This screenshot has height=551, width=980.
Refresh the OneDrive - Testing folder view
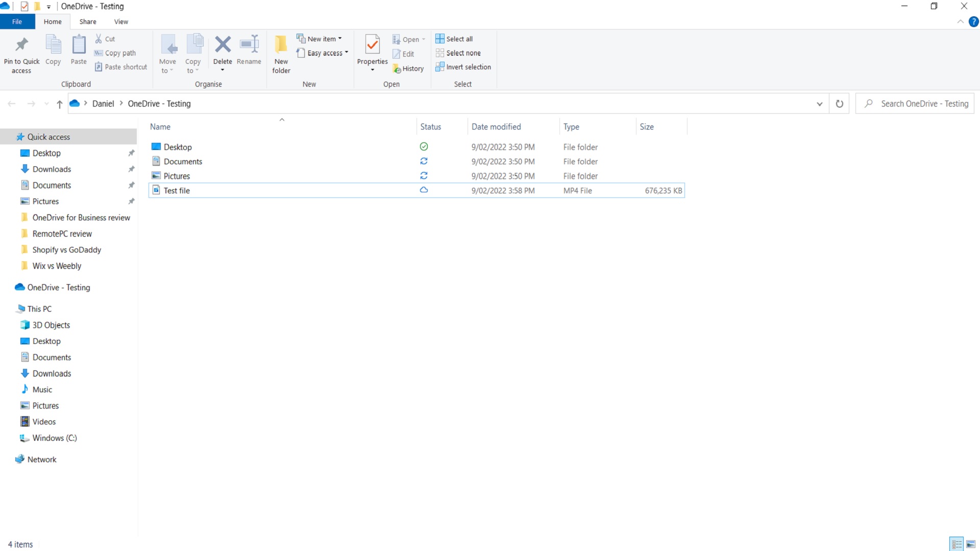click(x=839, y=104)
